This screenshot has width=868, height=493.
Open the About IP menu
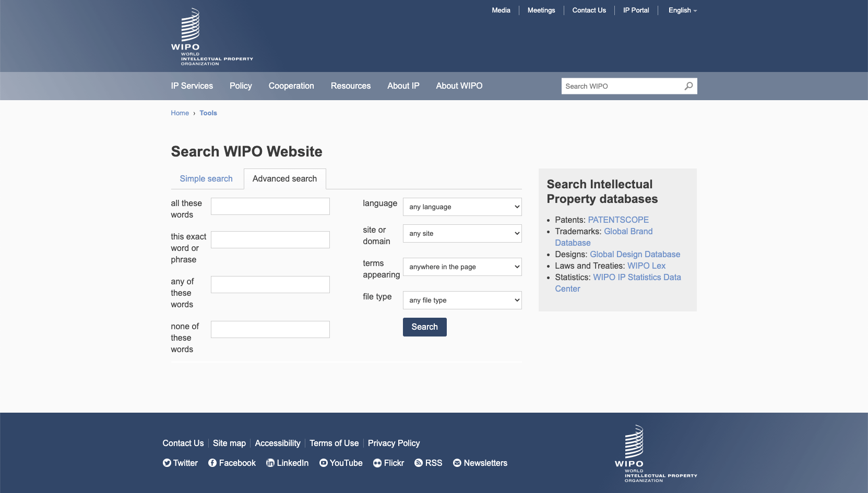point(403,86)
